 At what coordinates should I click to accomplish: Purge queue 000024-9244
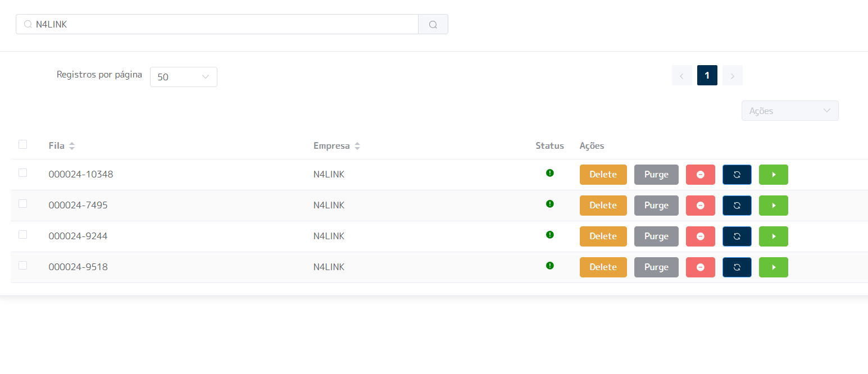pyautogui.click(x=656, y=236)
